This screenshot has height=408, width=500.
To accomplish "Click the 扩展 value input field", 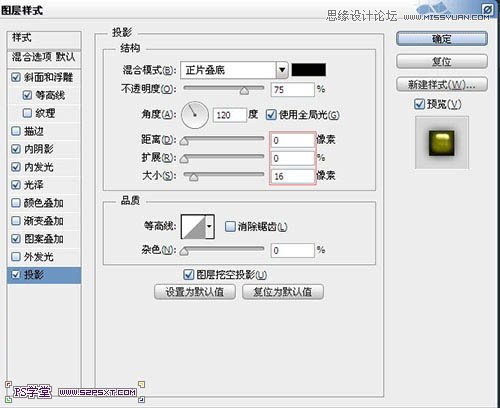I will point(293,158).
